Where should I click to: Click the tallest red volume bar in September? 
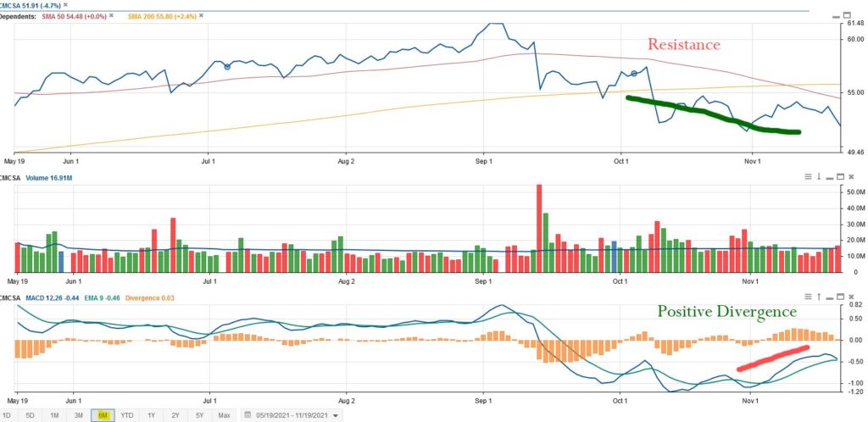coord(539,228)
